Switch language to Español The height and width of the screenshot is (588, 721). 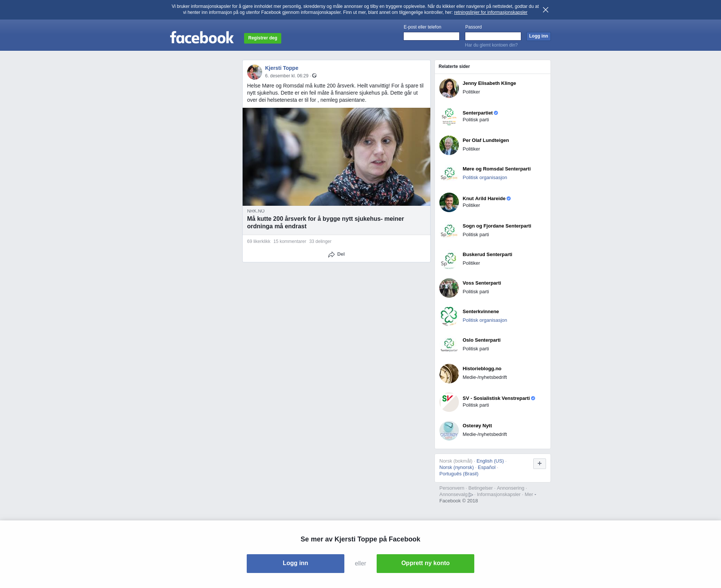(487, 467)
